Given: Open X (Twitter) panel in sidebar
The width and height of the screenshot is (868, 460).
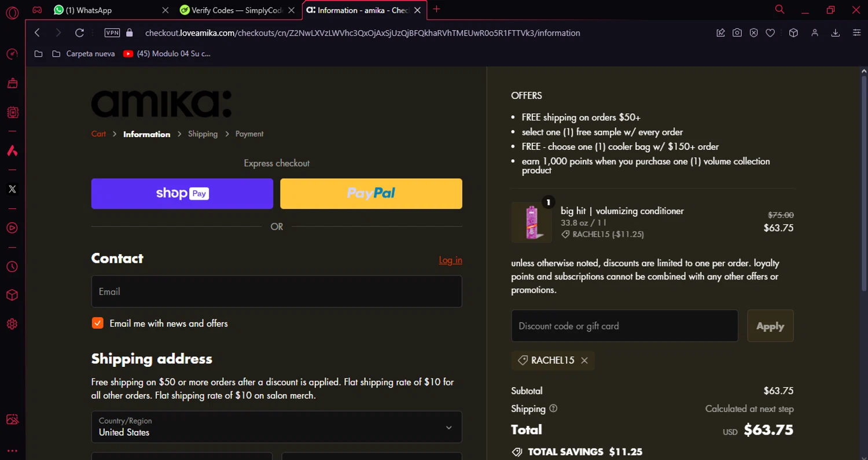Looking at the screenshot, I should [12, 189].
